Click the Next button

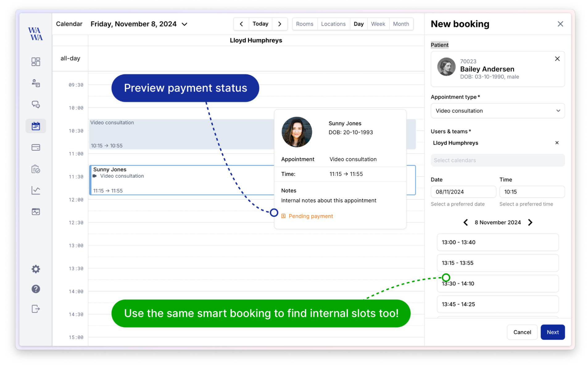pos(552,332)
